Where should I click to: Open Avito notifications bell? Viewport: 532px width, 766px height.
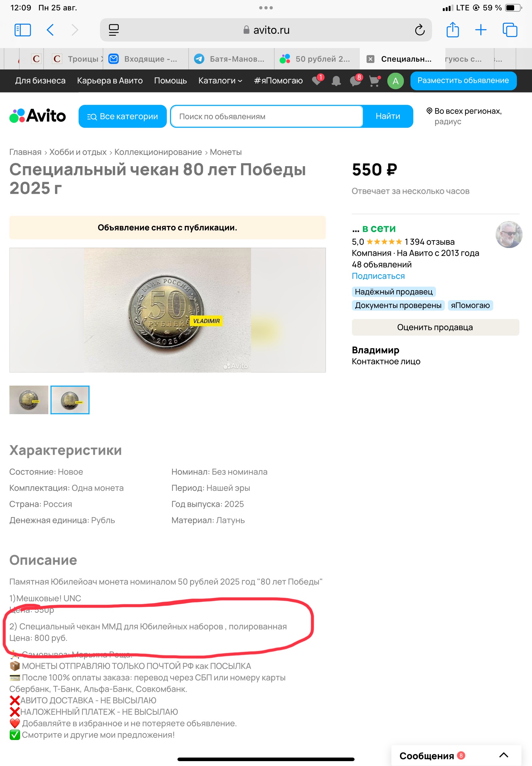coord(336,81)
